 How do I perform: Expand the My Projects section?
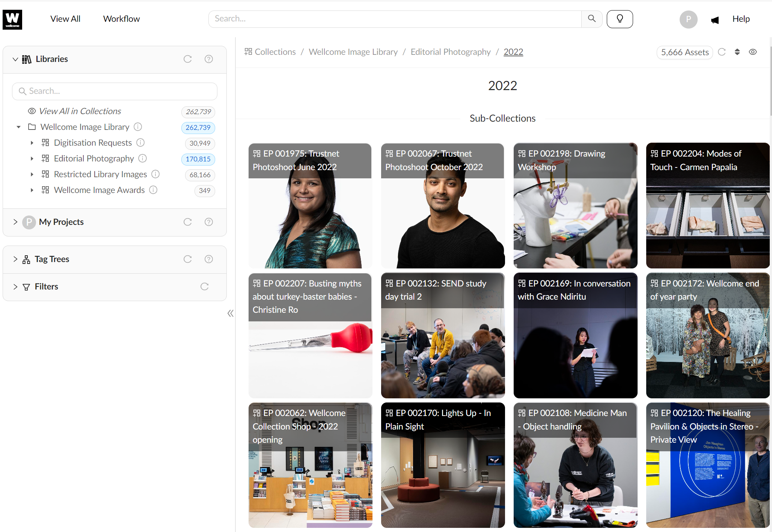pyautogui.click(x=15, y=222)
